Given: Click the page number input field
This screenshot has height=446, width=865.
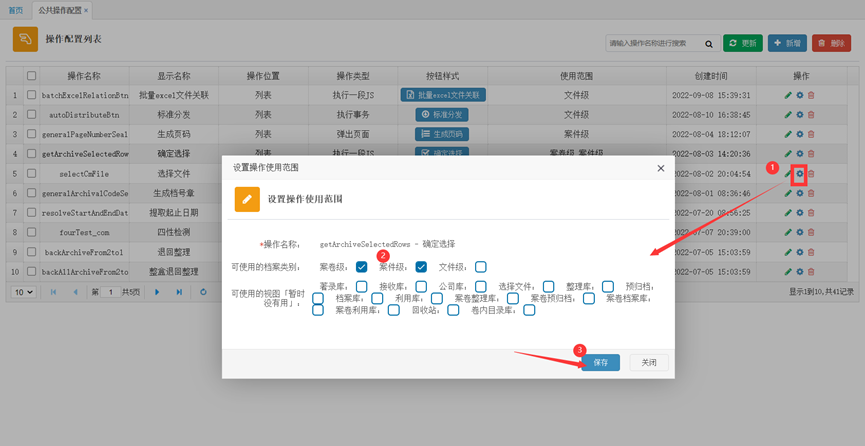Looking at the screenshot, I should coord(110,292).
